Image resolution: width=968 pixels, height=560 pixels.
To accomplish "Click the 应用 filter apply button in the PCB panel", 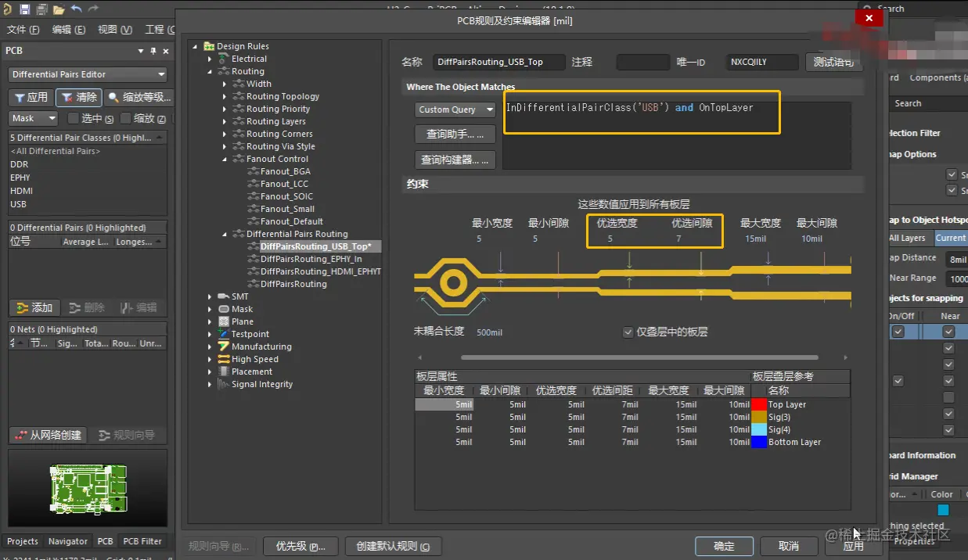I will [x=31, y=97].
